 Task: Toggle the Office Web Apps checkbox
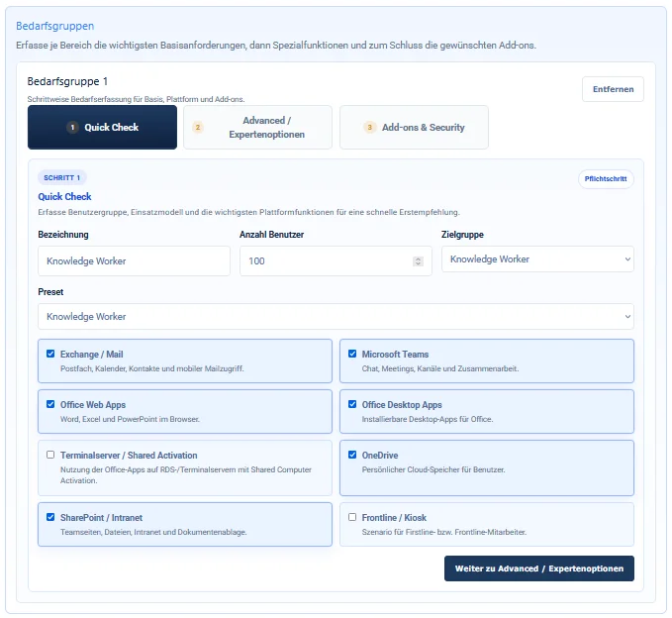(50, 404)
